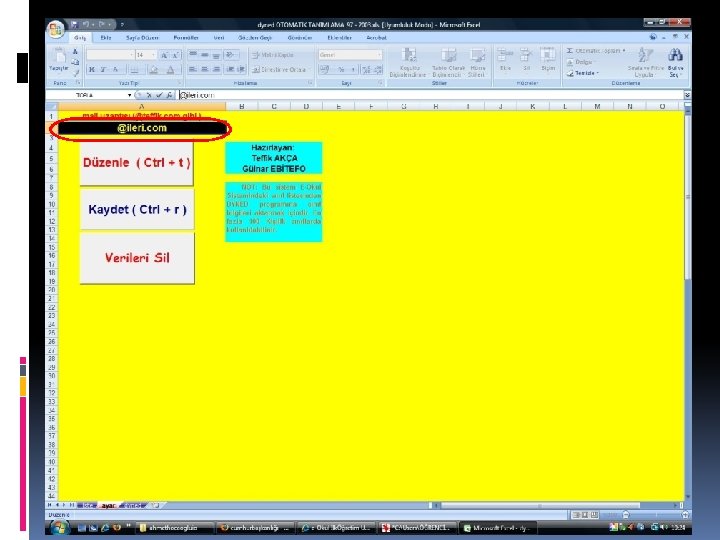
Task: Click the Hücre Stilleri icon
Action: tap(477, 57)
